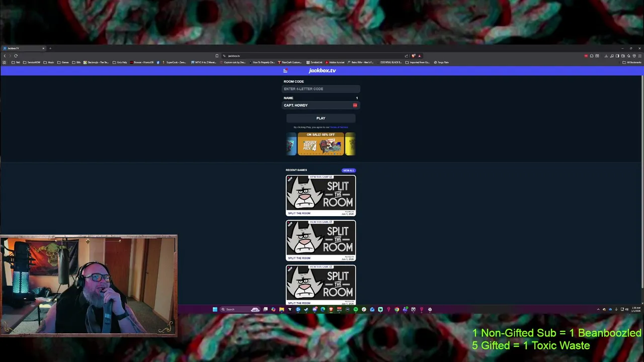Go forward in browser history
644x362 pixels.
pyautogui.click(x=10, y=56)
